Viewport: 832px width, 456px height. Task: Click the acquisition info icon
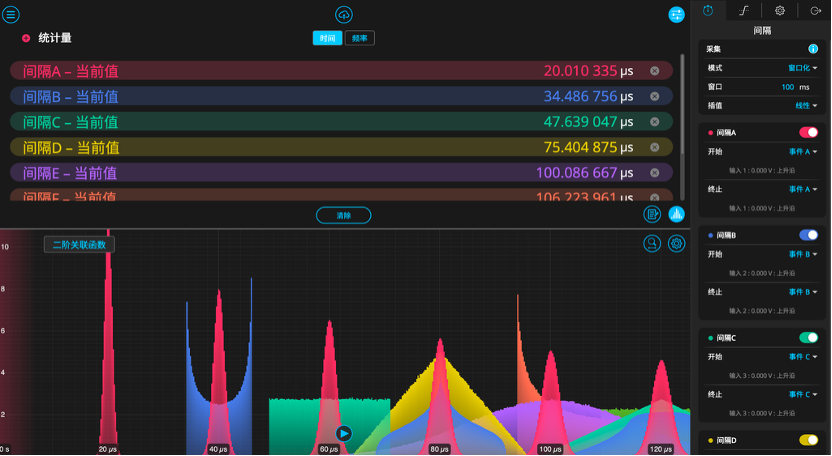813,49
